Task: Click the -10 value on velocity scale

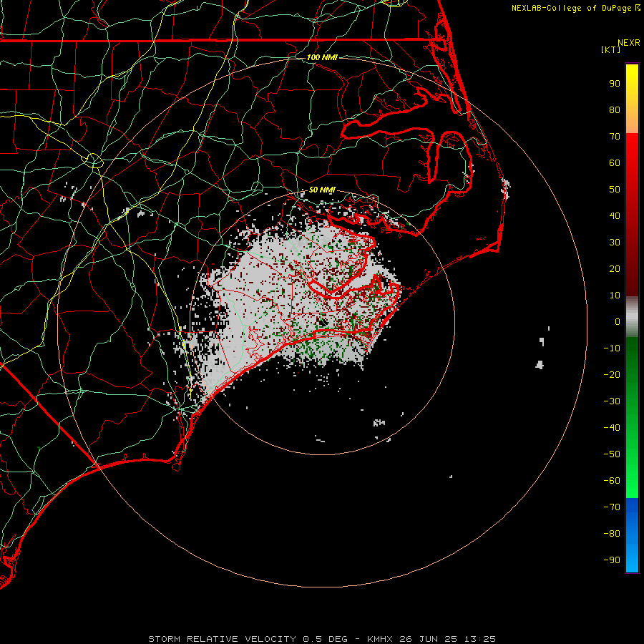Action: [612, 348]
